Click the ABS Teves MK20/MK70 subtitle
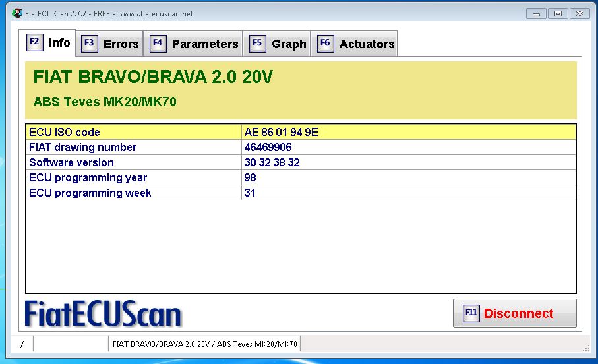 [105, 102]
